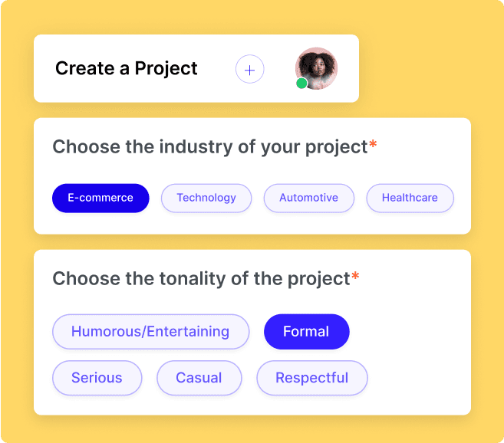Toggle the Formal tonality chip
The height and width of the screenshot is (443, 504).
[307, 332]
